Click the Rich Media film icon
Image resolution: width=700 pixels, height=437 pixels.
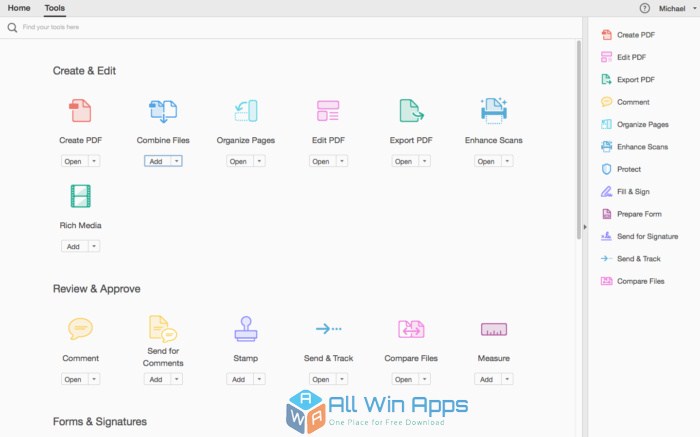pos(80,196)
